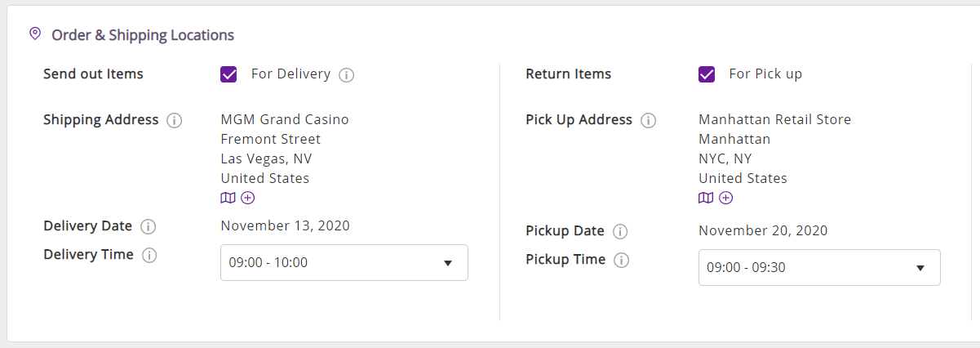Uncheck the For Delivery checkbox
Viewport: 980px width, 348px height.
(228, 74)
